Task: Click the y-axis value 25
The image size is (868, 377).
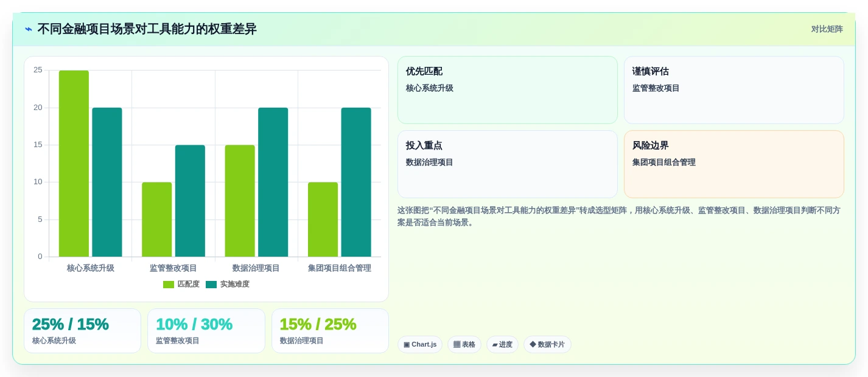Action: [38, 70]
